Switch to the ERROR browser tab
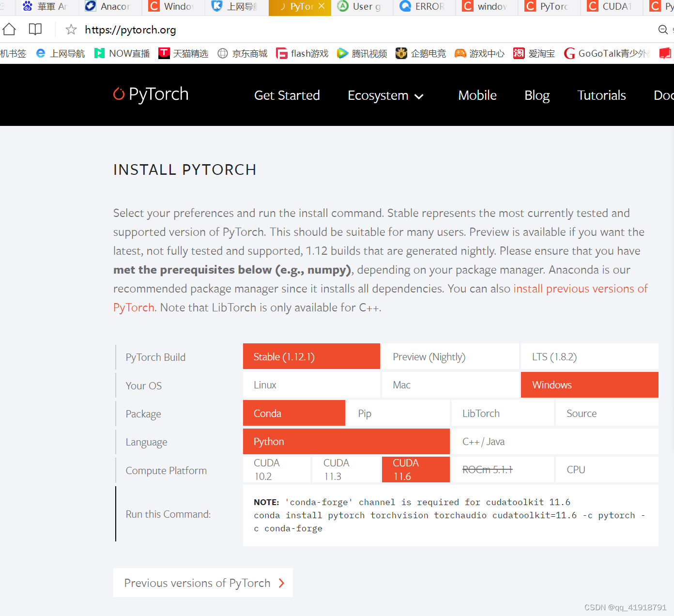The image size is (674, 616). click(424, 7)
